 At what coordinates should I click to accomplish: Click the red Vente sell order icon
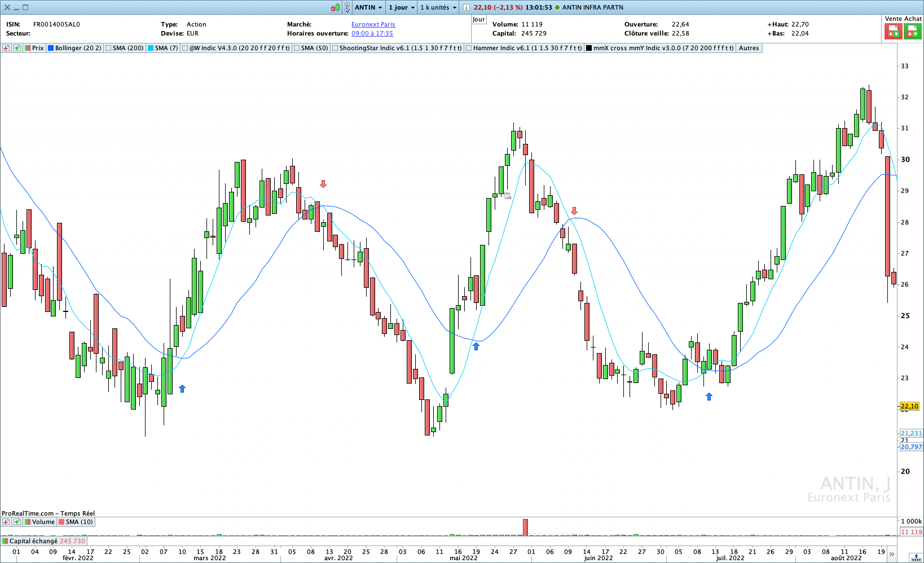pyautogui.click(x=893, y=32)
